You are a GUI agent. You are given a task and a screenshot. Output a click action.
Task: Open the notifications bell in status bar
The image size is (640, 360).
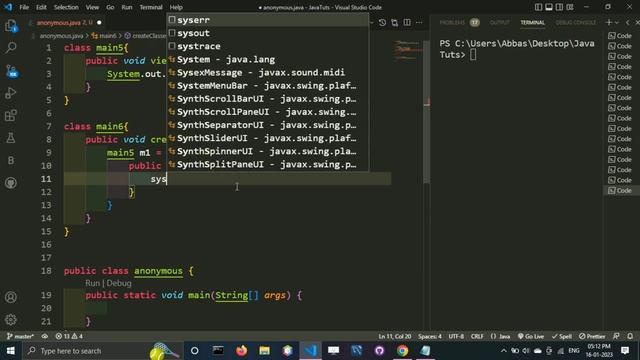[630, 336]
